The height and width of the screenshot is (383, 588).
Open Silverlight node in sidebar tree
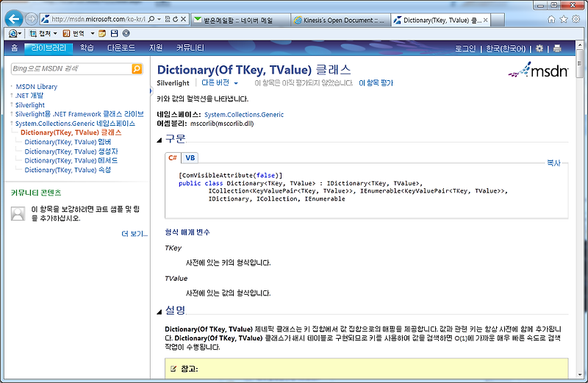[30, 105]
